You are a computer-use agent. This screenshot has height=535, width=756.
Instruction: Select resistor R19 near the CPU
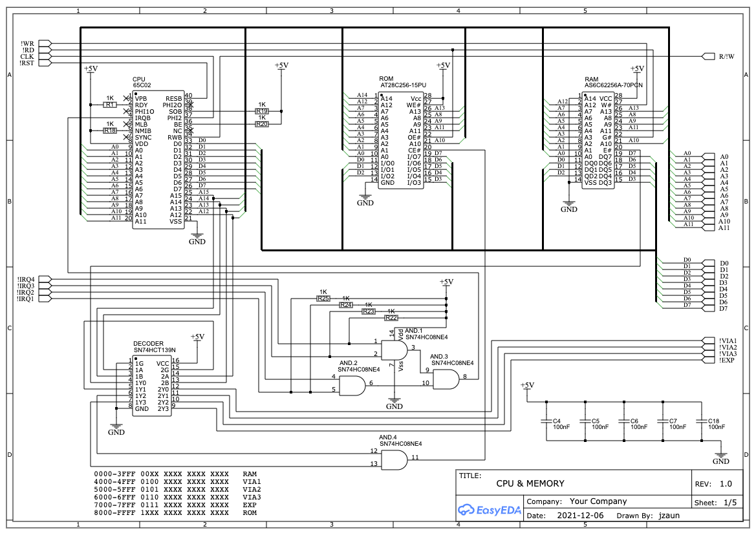pos(262,111)
